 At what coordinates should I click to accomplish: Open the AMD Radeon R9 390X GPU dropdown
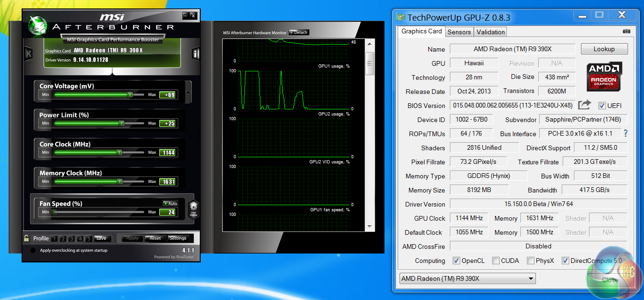pos(467,278)
